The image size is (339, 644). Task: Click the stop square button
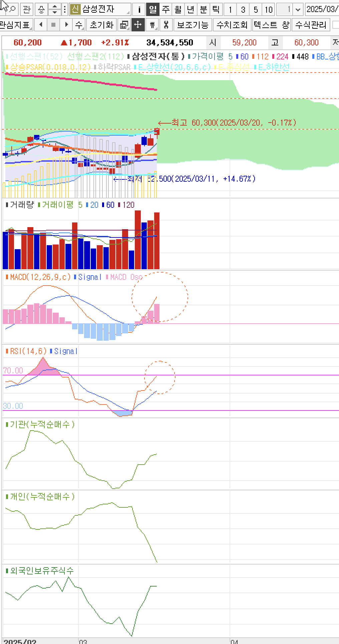coord(53,25)
